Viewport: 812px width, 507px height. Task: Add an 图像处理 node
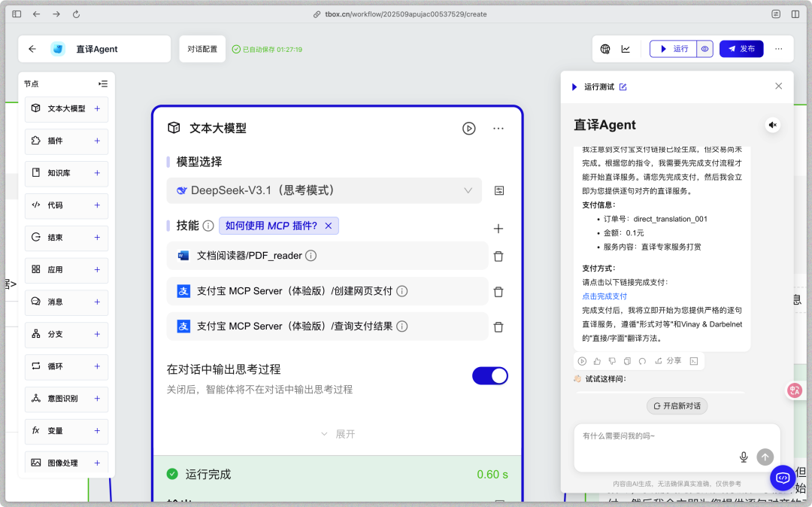click(97, 463)
